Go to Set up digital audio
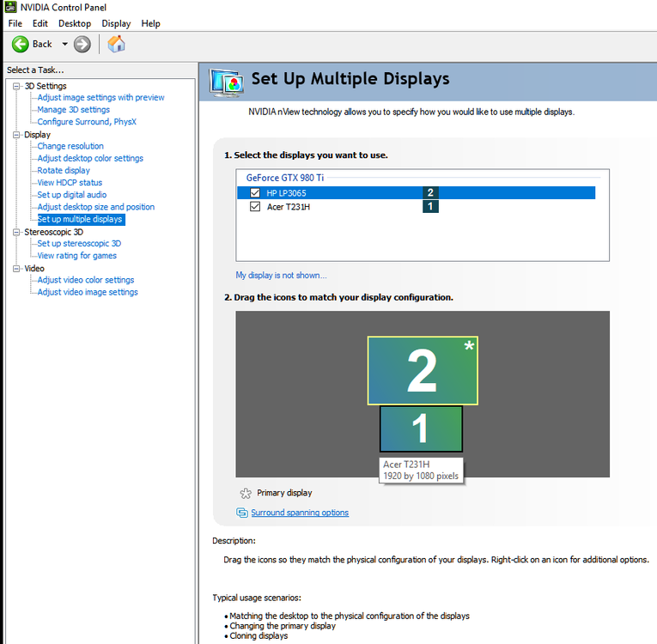The width and height of the screenshot is (657, 644). (x=71, y=195)
